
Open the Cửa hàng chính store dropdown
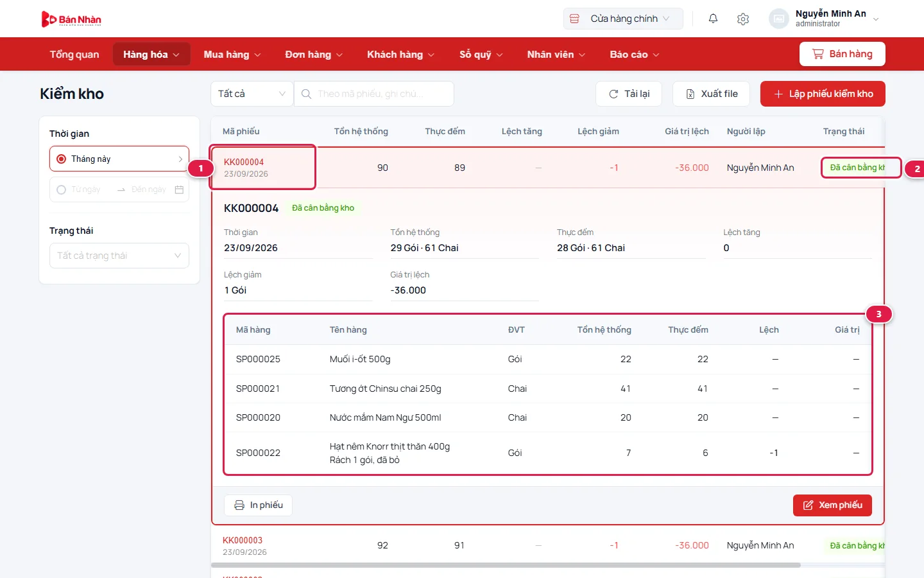point(623,19)
